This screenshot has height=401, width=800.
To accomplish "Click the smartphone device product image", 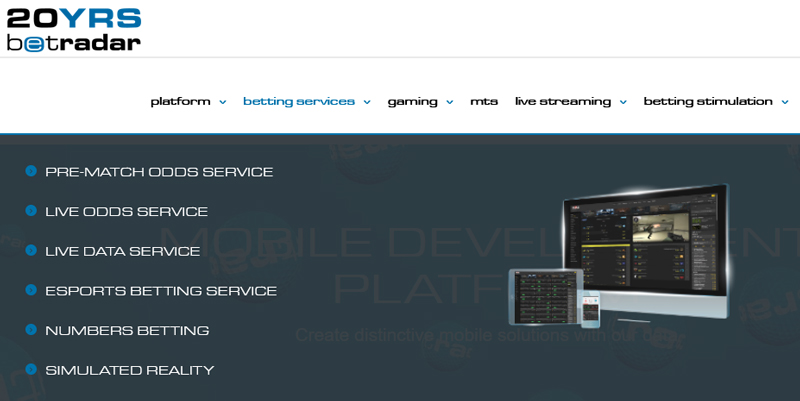I will click(x=591, y=309).
